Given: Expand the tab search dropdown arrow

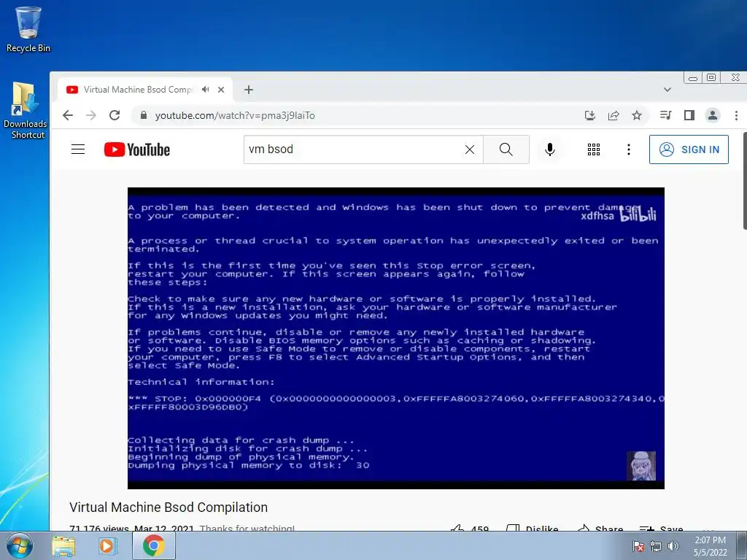Looking at the screenshot, I should click(667, 90).
